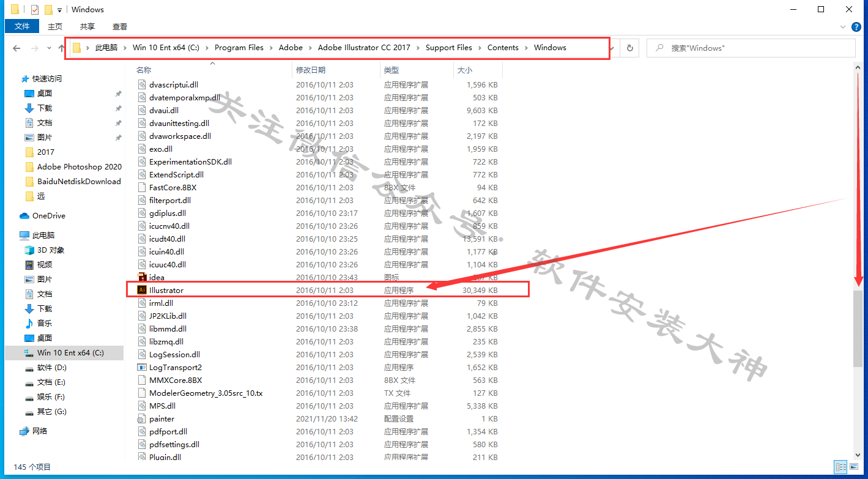The height and width of the screenshot is (479, 868).
Task: Switch to the 共享 (Share) ribbon tab
Action: click(87, 26)
